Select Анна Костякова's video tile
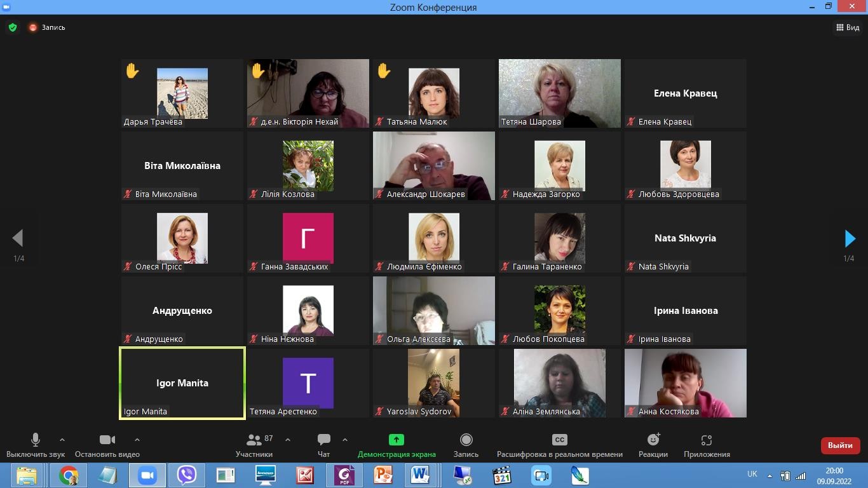The image size is (868, 488). click(x=686, y=383)
